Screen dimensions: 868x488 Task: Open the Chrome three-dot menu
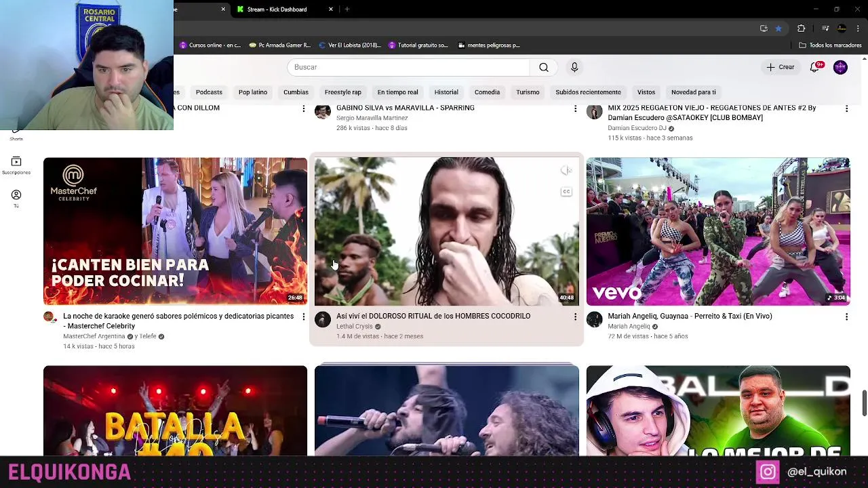pyautogui.click(x=859, y=28)
